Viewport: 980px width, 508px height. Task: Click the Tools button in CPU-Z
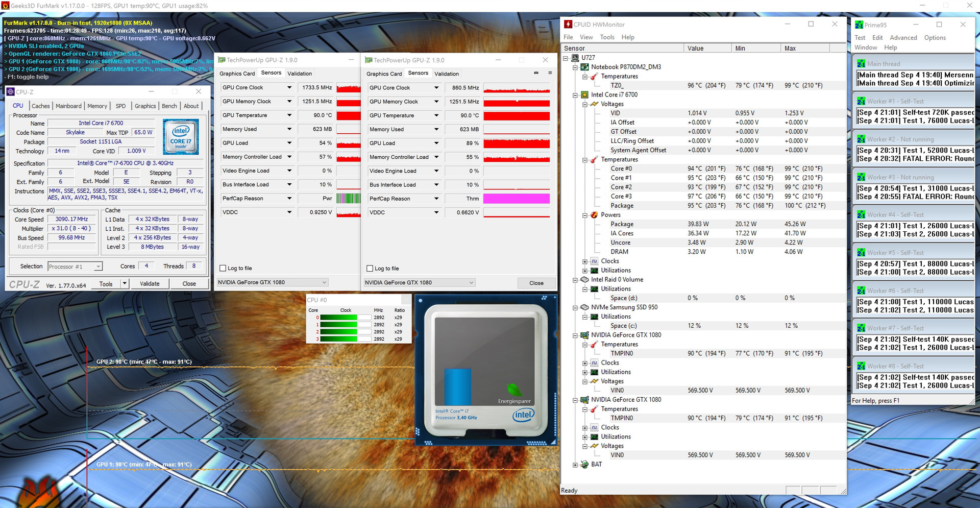point(106,284)
